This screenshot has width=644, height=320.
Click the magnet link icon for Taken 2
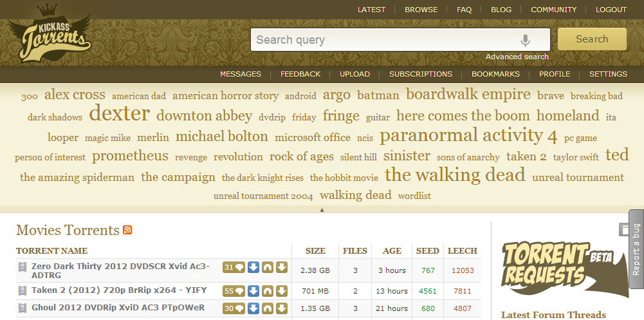click(x=268, y=291)
